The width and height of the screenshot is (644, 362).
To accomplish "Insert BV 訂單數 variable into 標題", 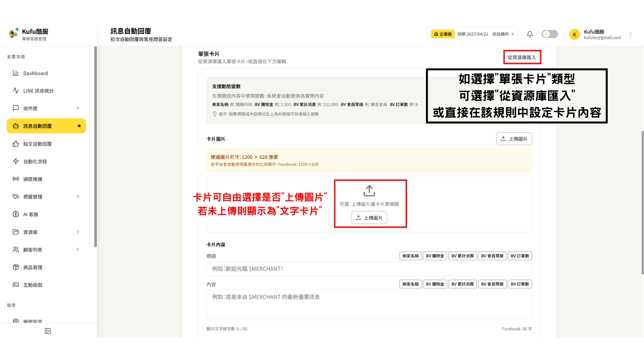I will coord(520,256).
